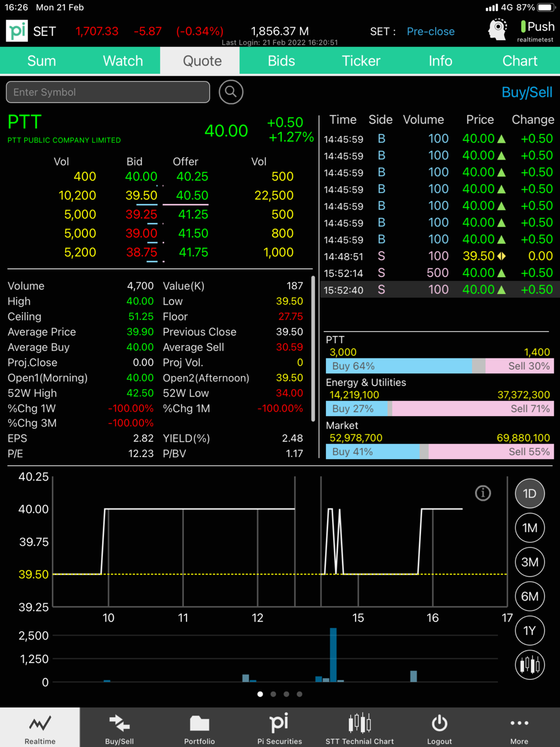Select ticker row at 14:48:51

[438, 256]
